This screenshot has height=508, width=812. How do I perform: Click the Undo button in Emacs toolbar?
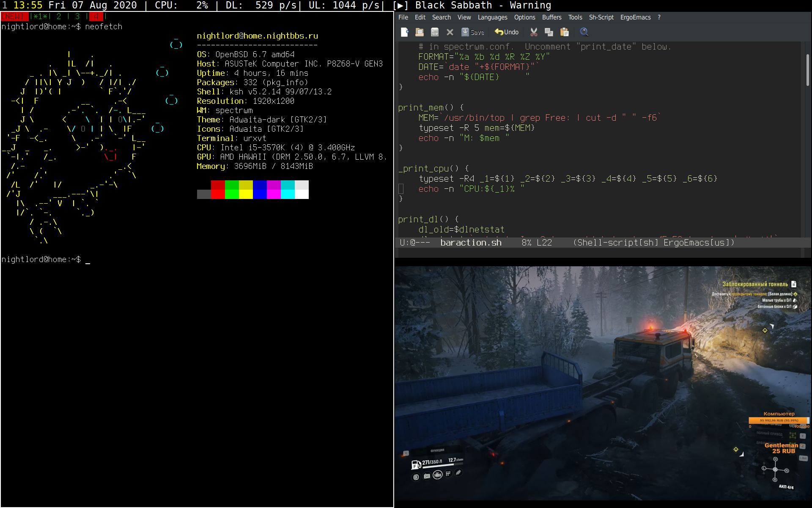pos(507,32)
